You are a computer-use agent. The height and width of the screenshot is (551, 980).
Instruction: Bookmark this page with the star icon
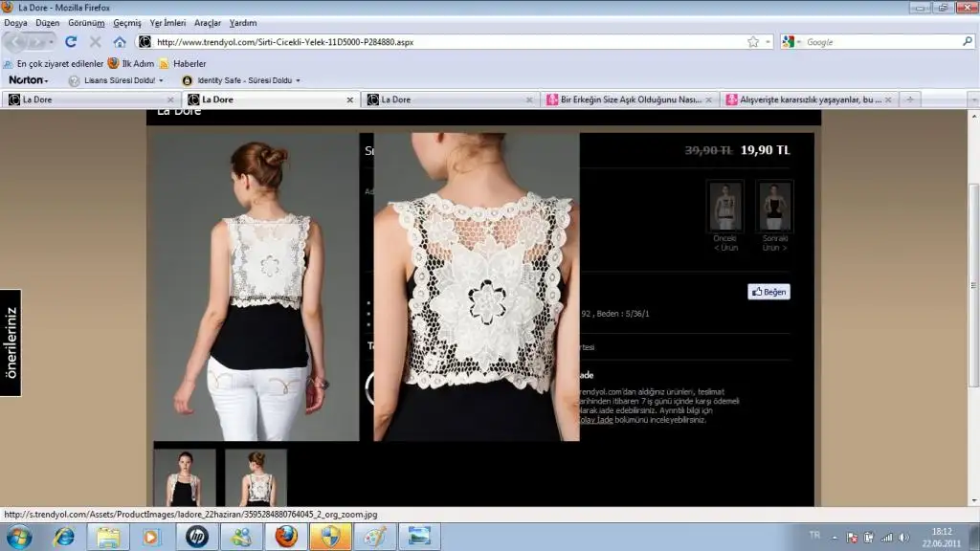coord(753,42)
